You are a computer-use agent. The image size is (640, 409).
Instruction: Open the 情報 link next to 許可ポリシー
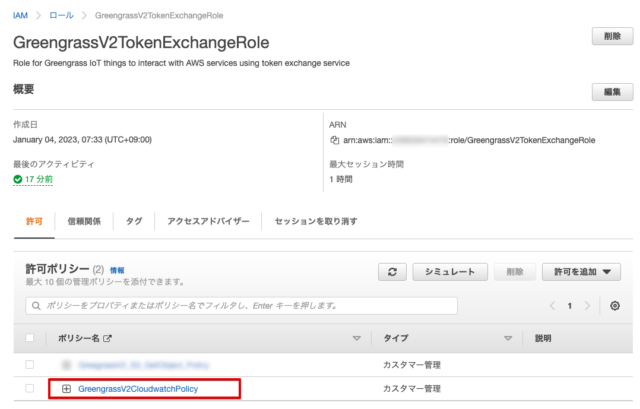[117, 270]
